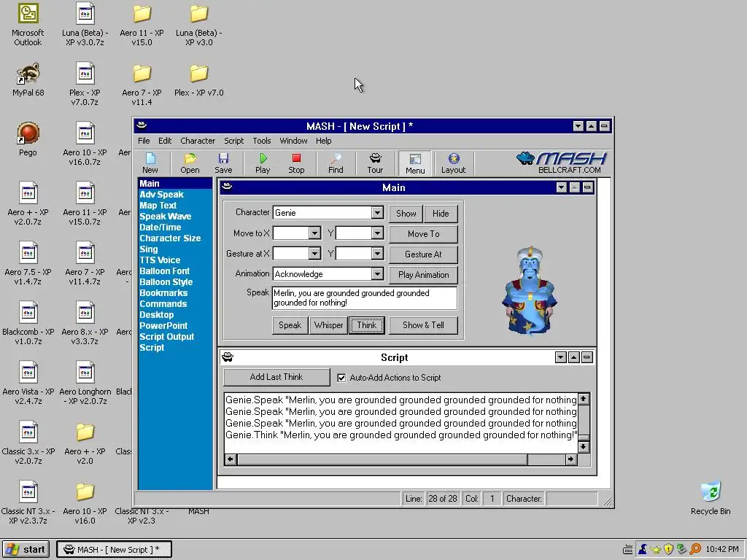Image resolution: width=747 pixels, height=560 pixels.
Task: Click the Add Last Think button
Action: [x=276, y=377]
